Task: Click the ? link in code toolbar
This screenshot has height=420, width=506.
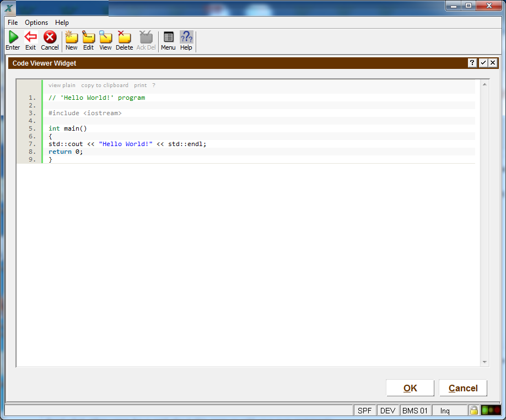Action: (x=154, y=85)
